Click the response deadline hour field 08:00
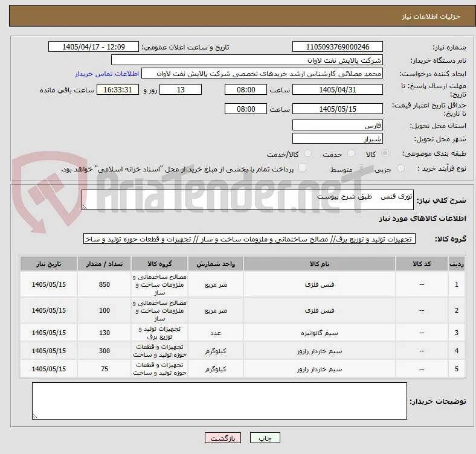 [x=246, y=89]
